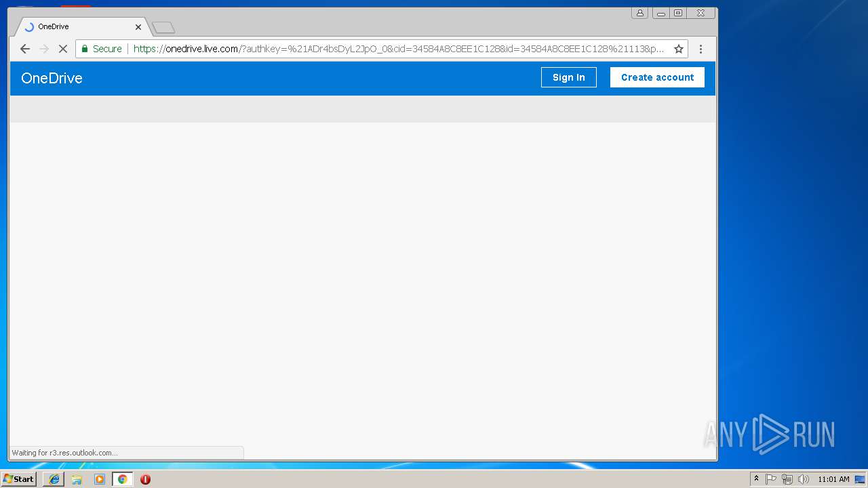
Task: View site info via the Secure padlock
Action: click(x=102, y=49)
